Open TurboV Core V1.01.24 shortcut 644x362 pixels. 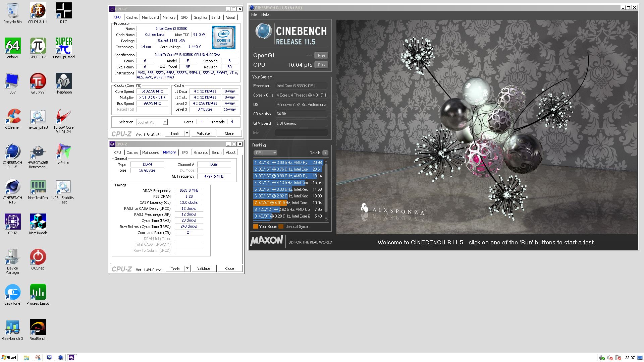click(63, 121)
